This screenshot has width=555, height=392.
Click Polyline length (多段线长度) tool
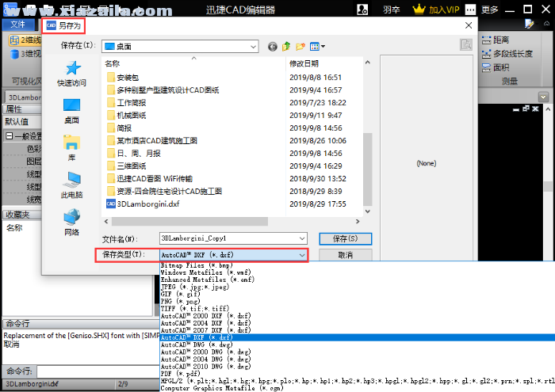507,54
